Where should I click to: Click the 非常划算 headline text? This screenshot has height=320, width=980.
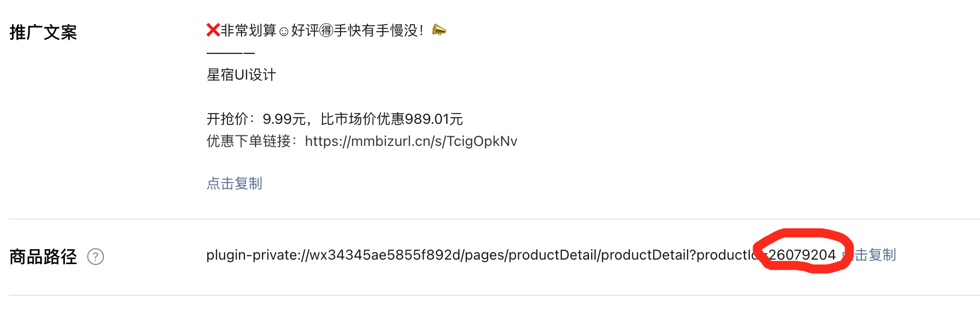click(249, 31)
